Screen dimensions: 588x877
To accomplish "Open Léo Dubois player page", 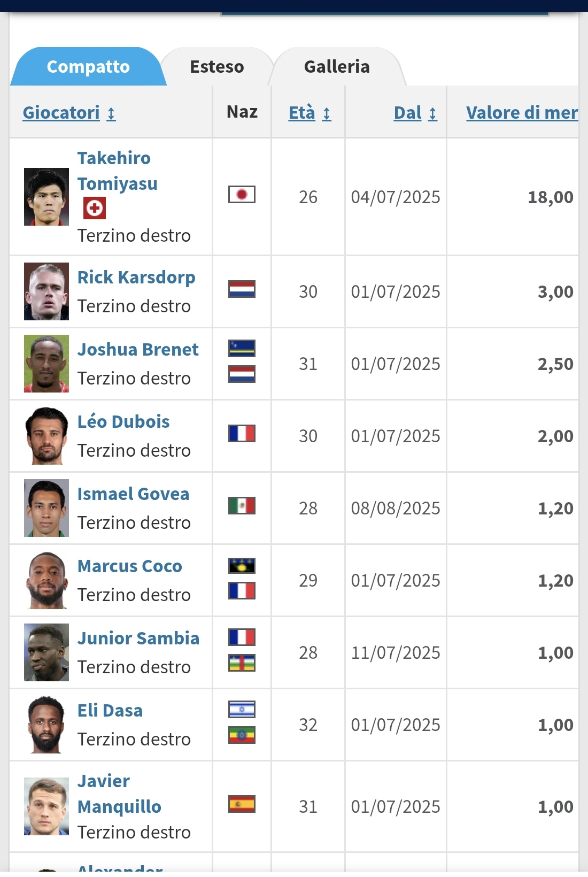I will (123, 422).
